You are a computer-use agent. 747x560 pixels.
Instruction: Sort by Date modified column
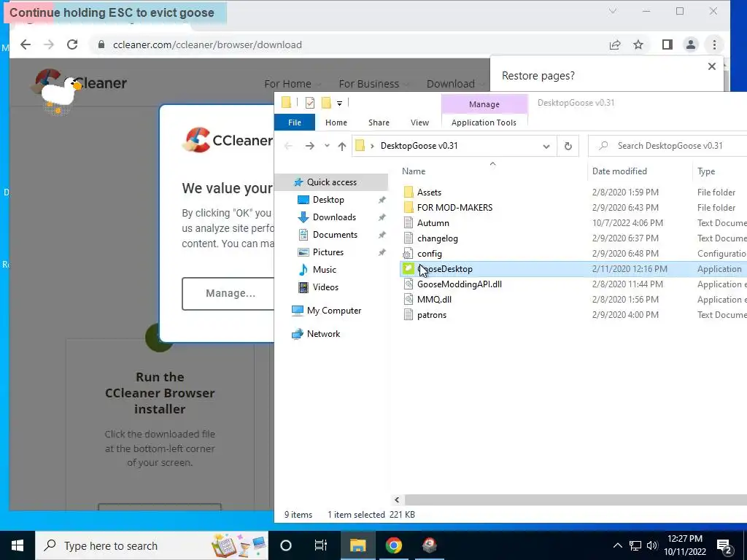619,171
